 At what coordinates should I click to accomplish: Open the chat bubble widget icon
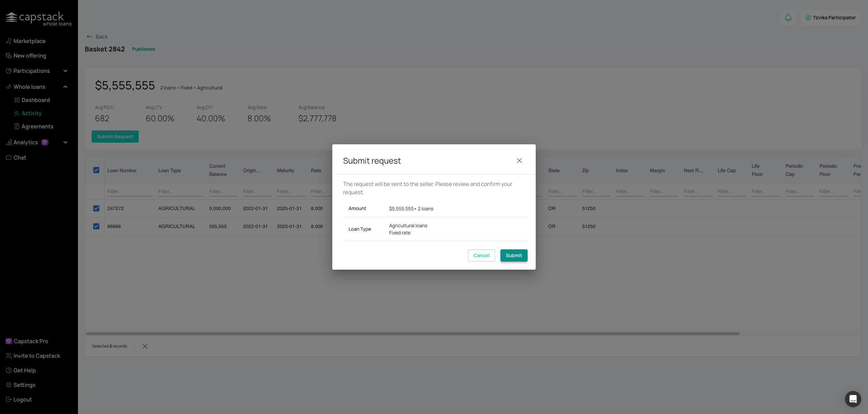coord(853,399)
